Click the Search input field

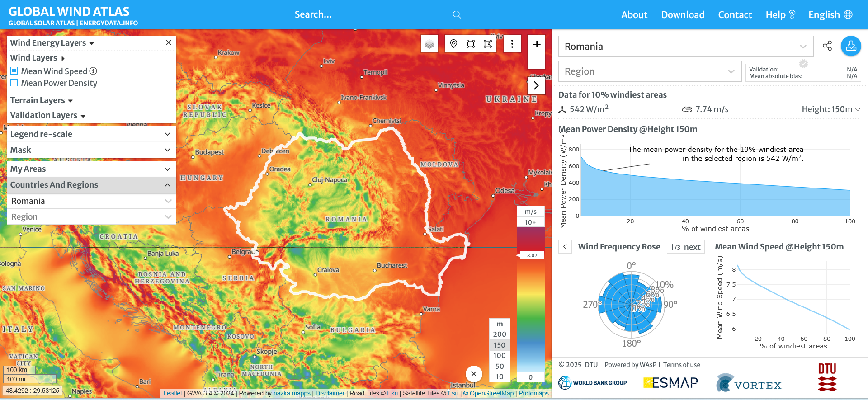[371, 15]
